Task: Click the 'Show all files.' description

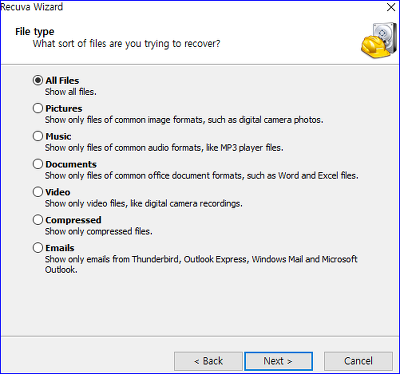Action: click(71, 92)
